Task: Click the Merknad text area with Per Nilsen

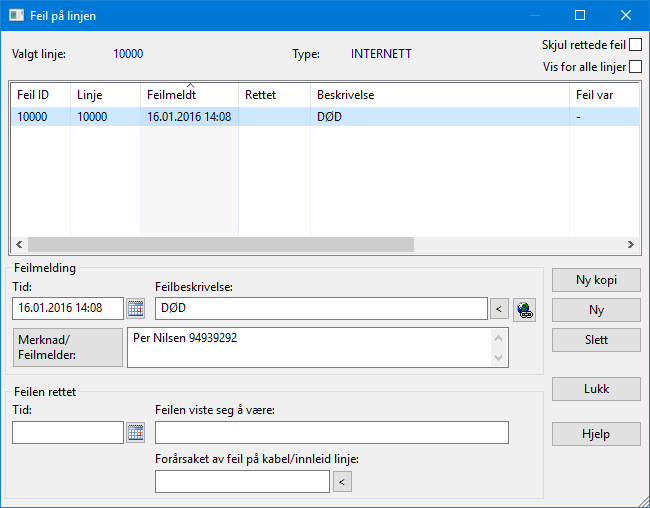Action: click(x=309, y=348)
